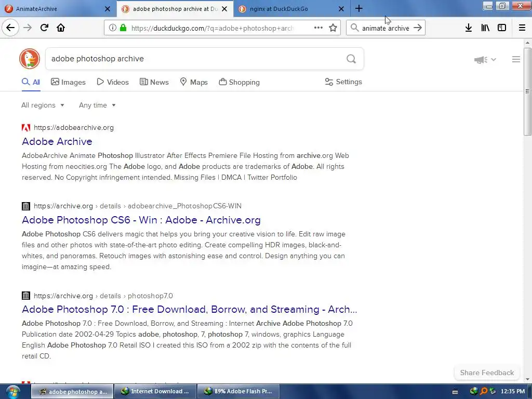Click the scrollbar down arrow
Viewport: 532px width, 399px height.
[x=527, y=379]
